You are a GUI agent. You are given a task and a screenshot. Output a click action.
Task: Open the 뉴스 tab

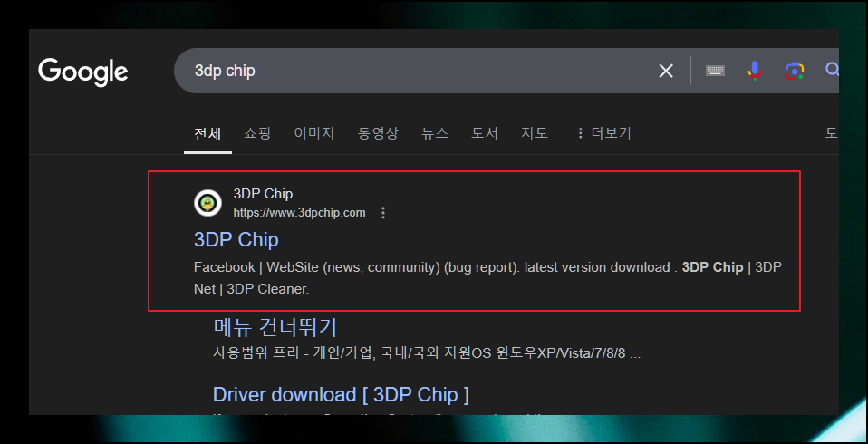coord(435,133)
